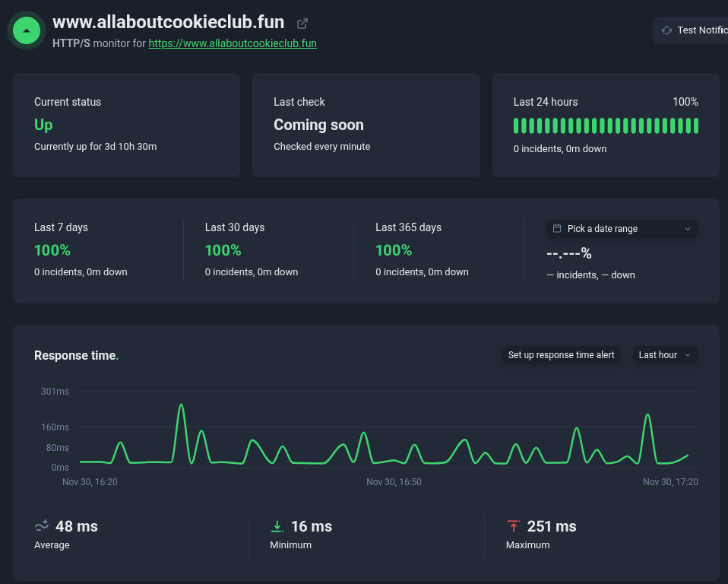The height and width of the screenshot is (584, 728).
Task: Click the Nov 30, 16:50 axis label
Action: click(394, 481)
